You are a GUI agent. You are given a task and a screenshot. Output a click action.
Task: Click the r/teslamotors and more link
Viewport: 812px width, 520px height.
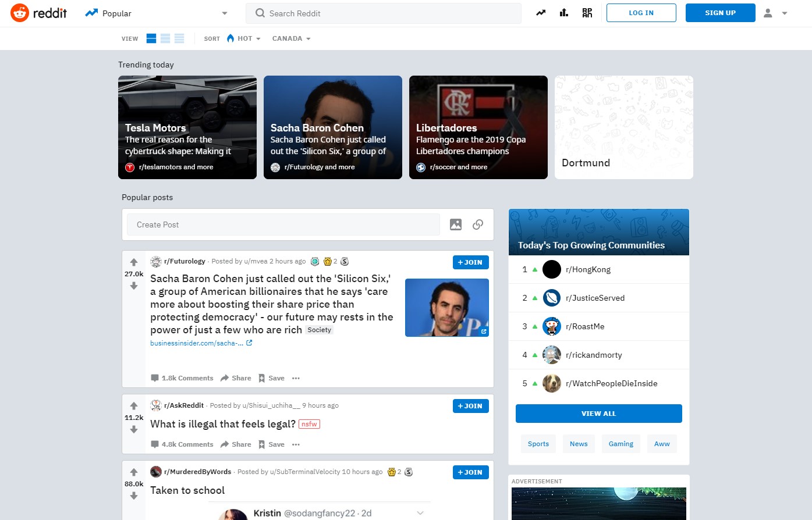pyautogui.click(x=176, y=167)
